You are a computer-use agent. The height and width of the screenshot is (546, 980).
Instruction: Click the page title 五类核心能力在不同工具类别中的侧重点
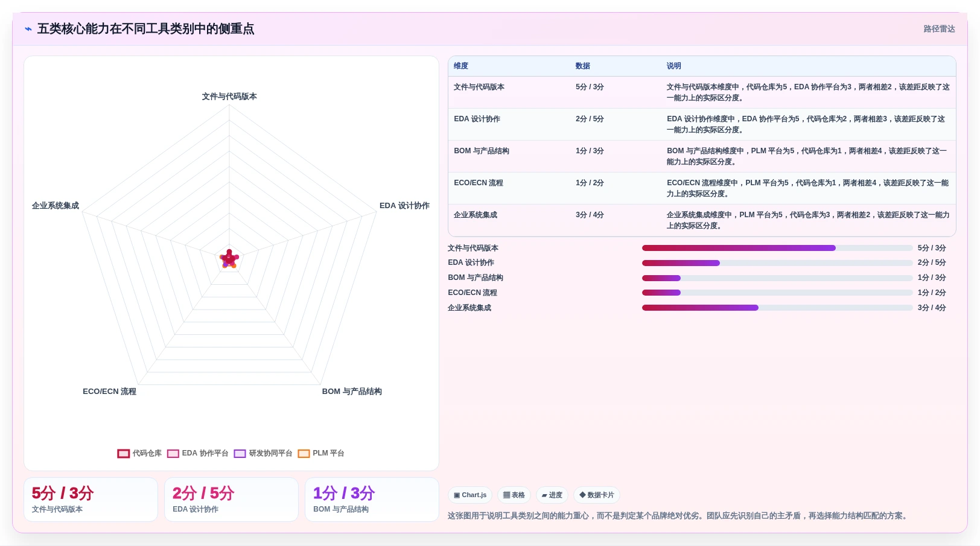coord(145,29)
